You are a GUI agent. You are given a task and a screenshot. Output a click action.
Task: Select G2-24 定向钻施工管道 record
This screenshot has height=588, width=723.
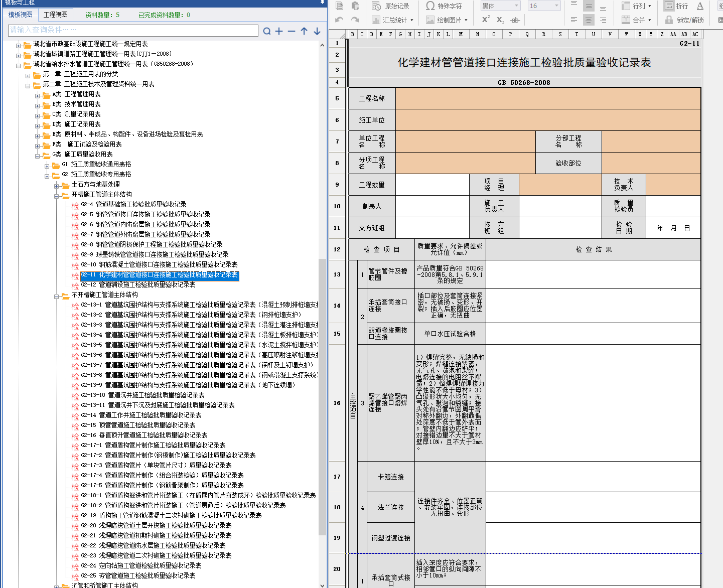[x=141, y=565]
